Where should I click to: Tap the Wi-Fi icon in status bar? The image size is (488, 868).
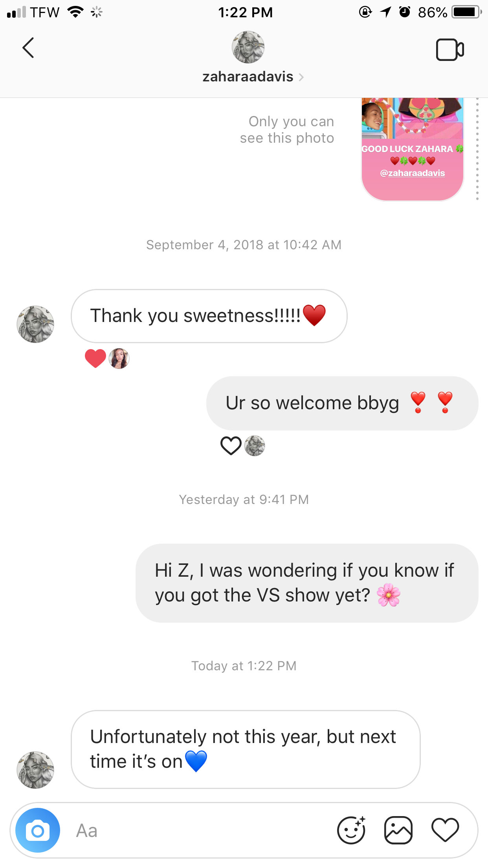75,12
